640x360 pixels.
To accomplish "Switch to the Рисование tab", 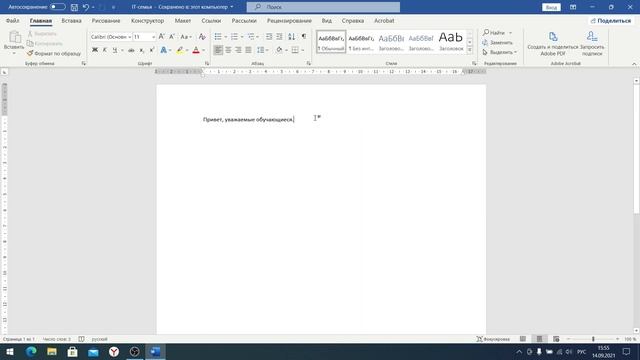I will (x=106, y=20).
